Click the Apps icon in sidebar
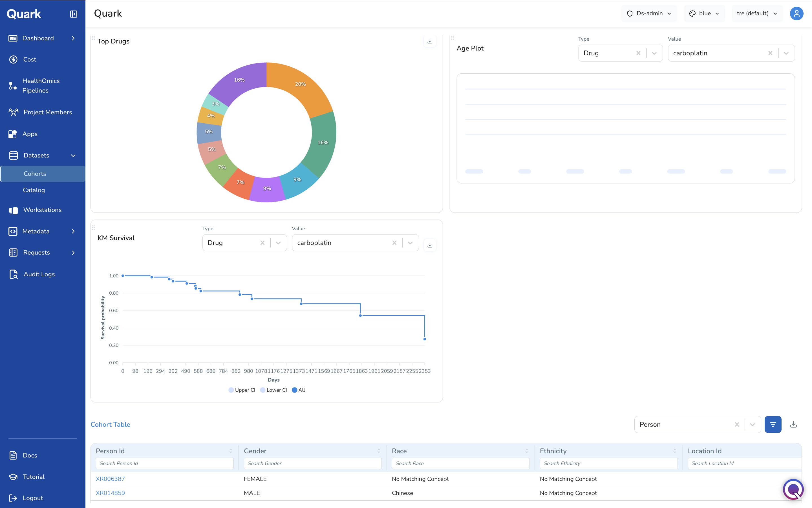Viewport: 812px width, 508px height. tap(13, 134)
